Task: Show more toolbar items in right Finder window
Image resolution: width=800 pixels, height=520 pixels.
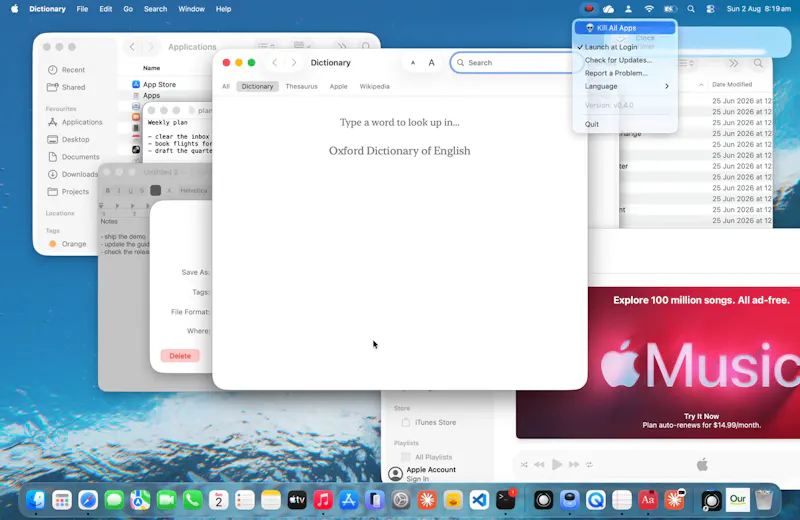Action: 734,63
